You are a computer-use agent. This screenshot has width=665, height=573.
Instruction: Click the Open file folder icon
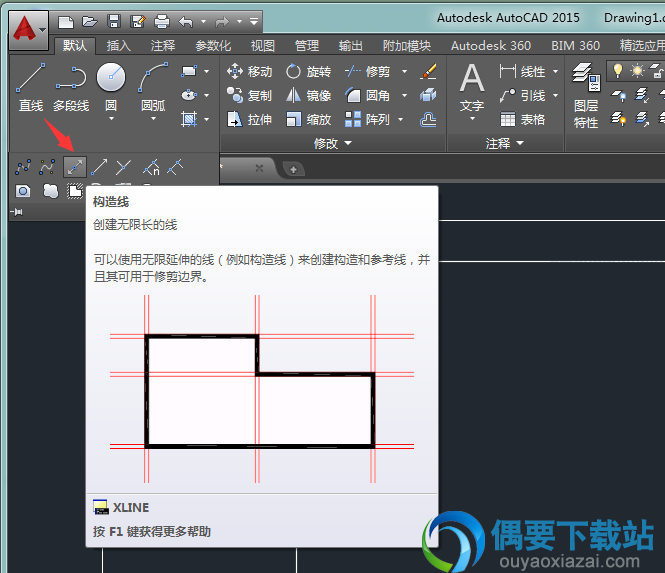(x=89, y=21)
